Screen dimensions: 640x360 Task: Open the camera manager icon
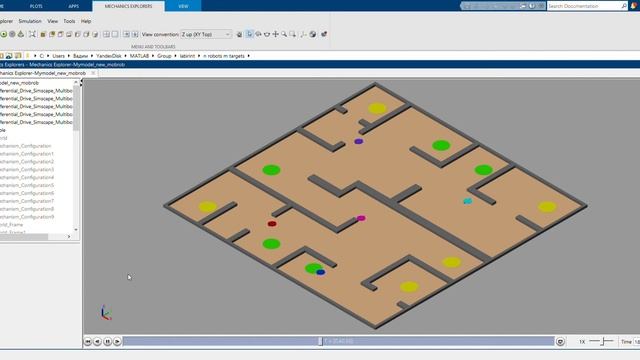click(x=239, y=34)
